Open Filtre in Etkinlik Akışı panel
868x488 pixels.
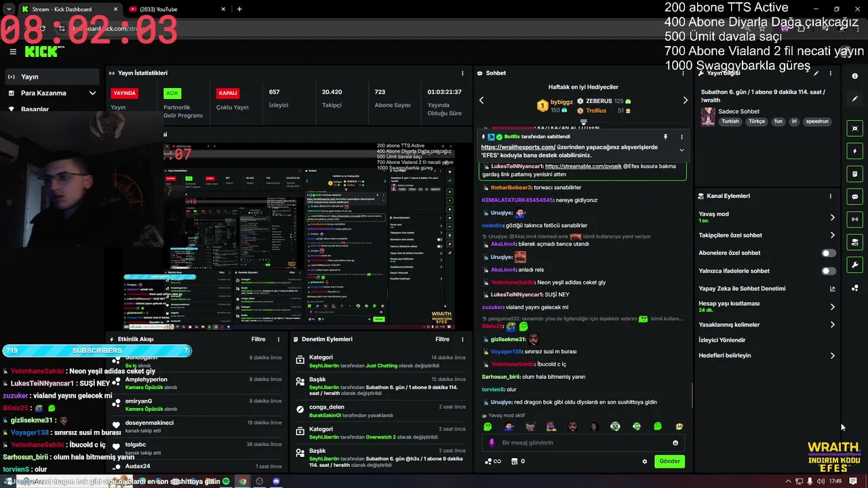pyautogui.click(x=258, y=339)
